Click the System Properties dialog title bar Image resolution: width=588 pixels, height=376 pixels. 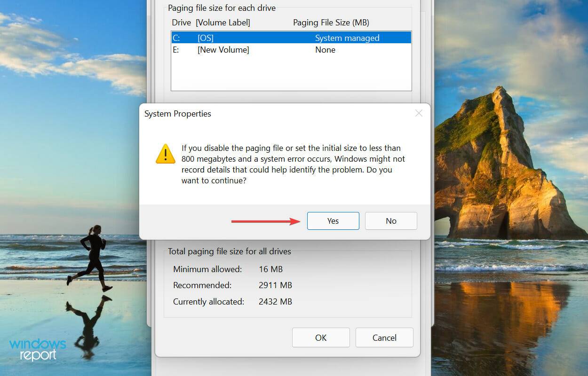coord(177,113)
